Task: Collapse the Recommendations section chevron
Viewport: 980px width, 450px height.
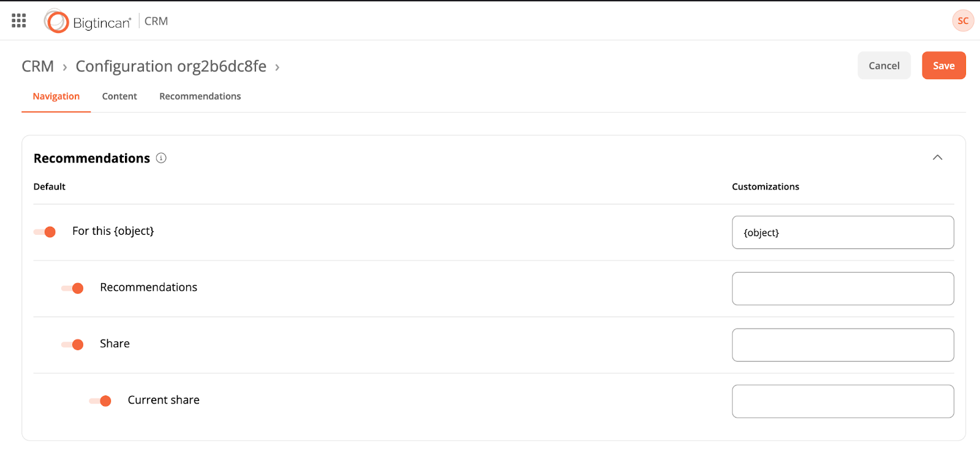Action: pyautogui.click(x=937, y=158)
